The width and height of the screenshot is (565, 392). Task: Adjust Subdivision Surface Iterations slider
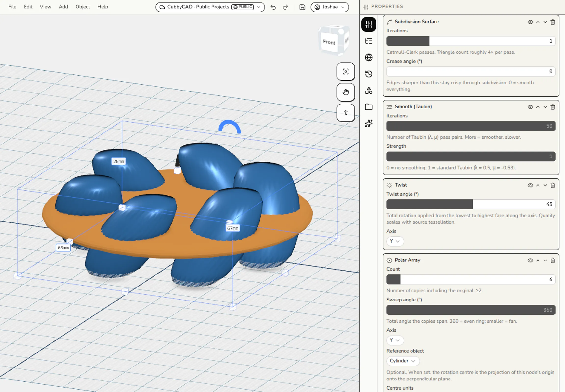pyautogui.click(x=471, y=41)
